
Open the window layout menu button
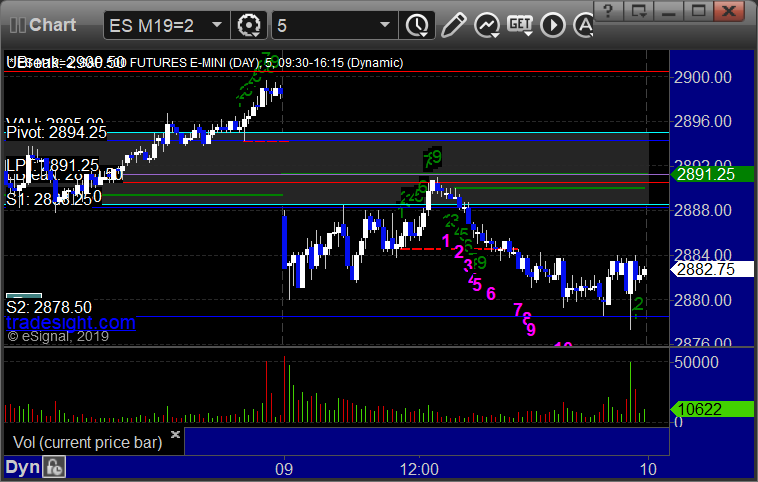(638, 11)
